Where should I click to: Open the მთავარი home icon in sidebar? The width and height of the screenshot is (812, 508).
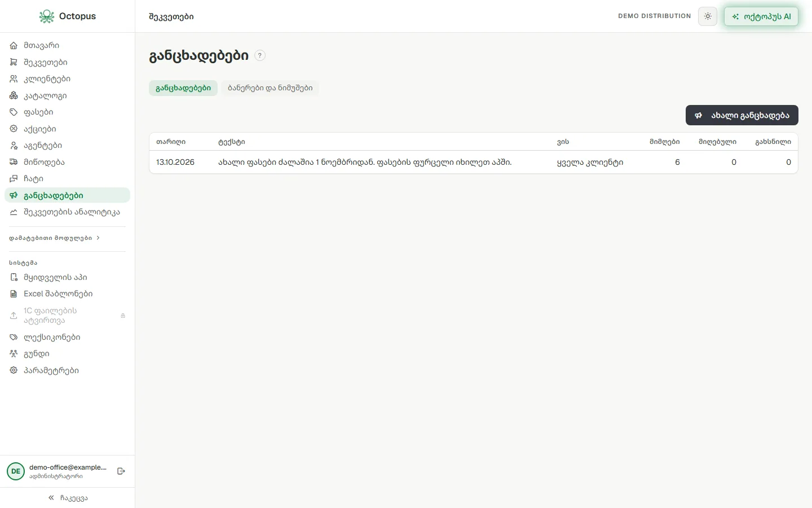[x=14, y=45]
